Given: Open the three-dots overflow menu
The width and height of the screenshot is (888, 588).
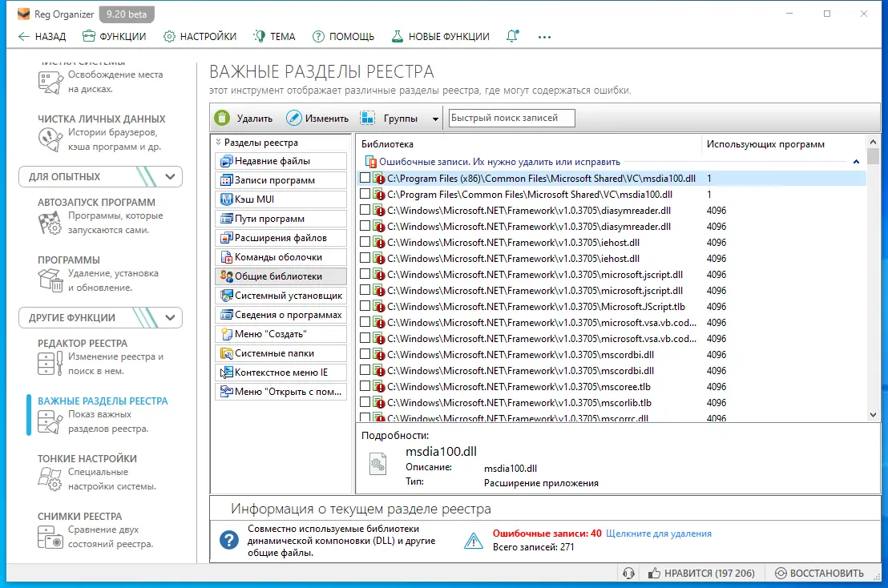Looking at the screenshot, I should (544, 37).
